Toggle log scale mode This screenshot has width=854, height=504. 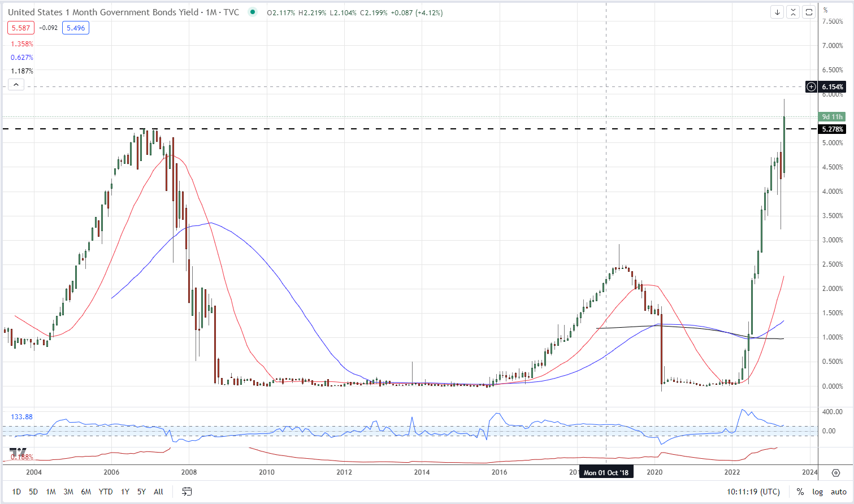[818, 492]
